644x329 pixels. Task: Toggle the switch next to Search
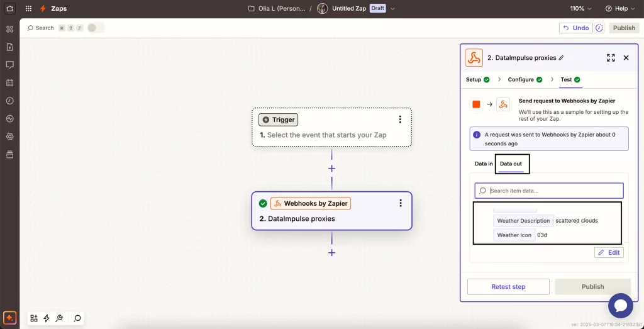click(96, 28)
